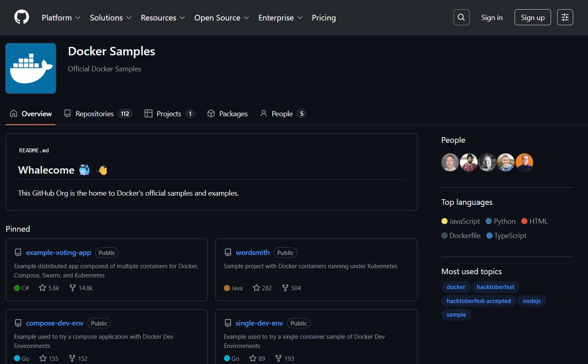588x364 pixels.
Task: View stargazers of example-voting-app (5.6k)
Action: coord(49,288)
